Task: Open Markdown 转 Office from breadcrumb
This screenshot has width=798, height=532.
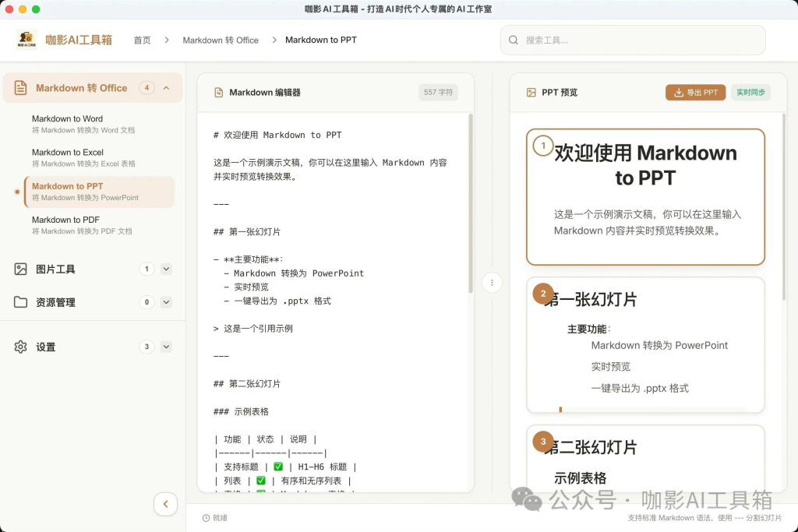Action: [221, 40]
